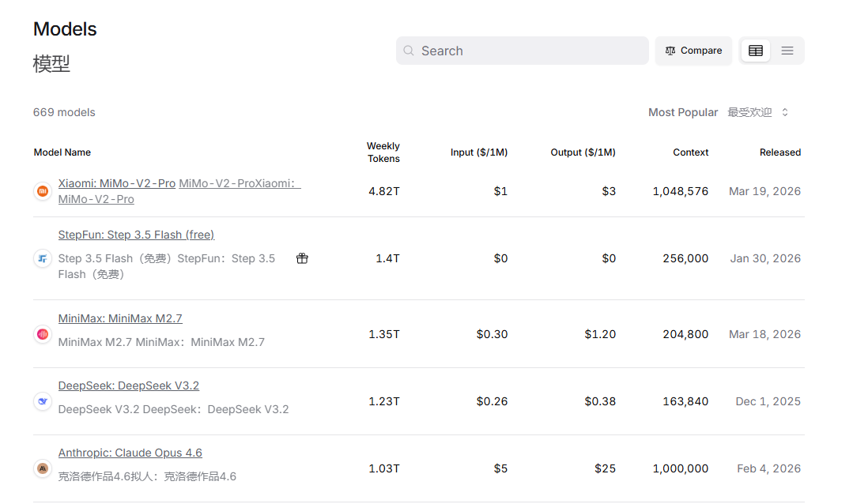Image resolution: width=853 pixels, height=504 pixels.
Task: Click the Jan 30, 2026 release date
Action: 765,258
